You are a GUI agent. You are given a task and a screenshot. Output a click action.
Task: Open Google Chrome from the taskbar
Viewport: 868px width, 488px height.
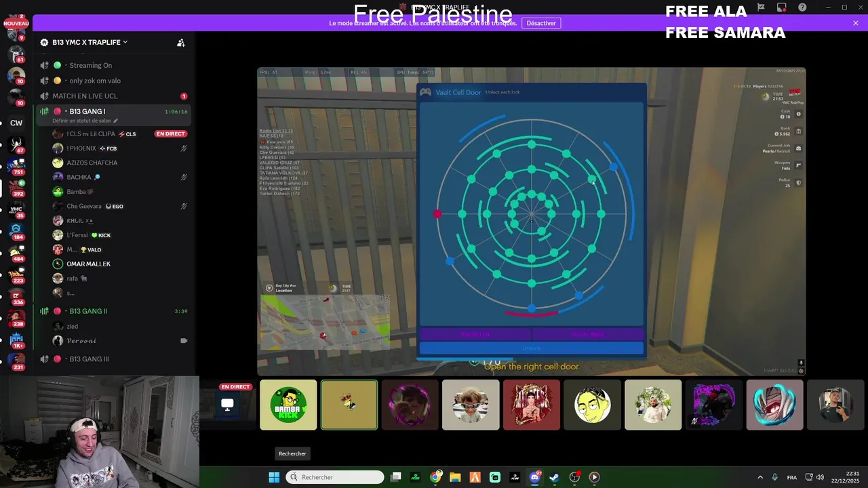(x=435, y=477)
